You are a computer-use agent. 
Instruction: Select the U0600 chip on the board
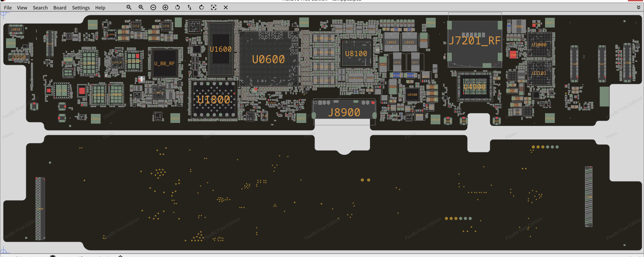click(x=268, y=59)
